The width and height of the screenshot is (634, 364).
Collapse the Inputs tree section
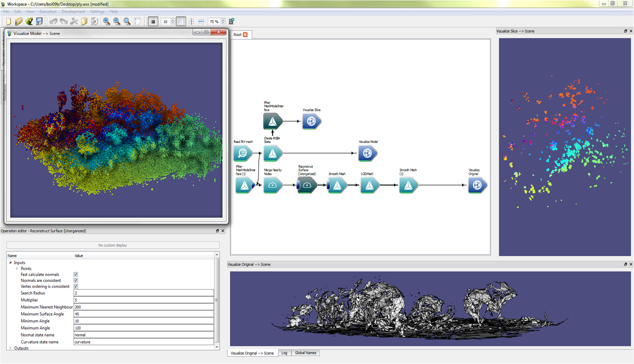click(10, 263)
